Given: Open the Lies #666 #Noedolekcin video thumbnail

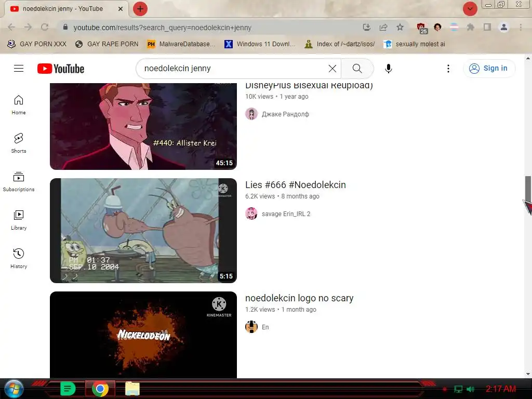Looking at the screenshot, I should coord(143,230).
